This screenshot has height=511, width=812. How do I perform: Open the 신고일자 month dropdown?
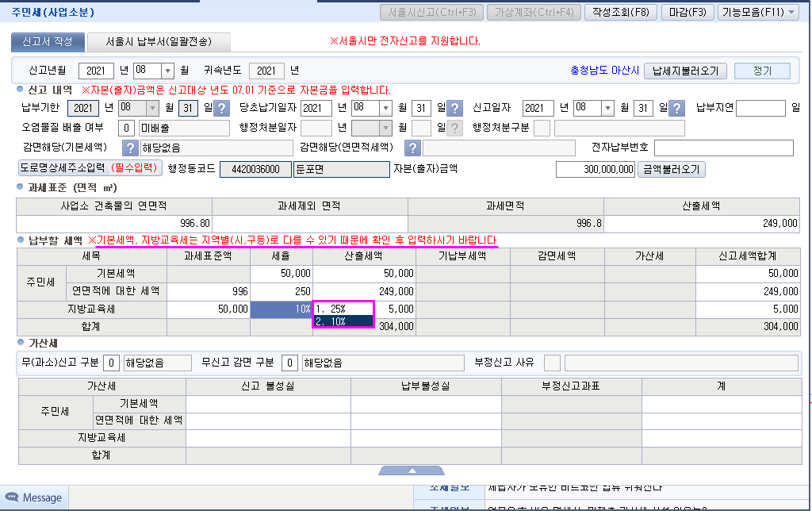click(608, 109)
